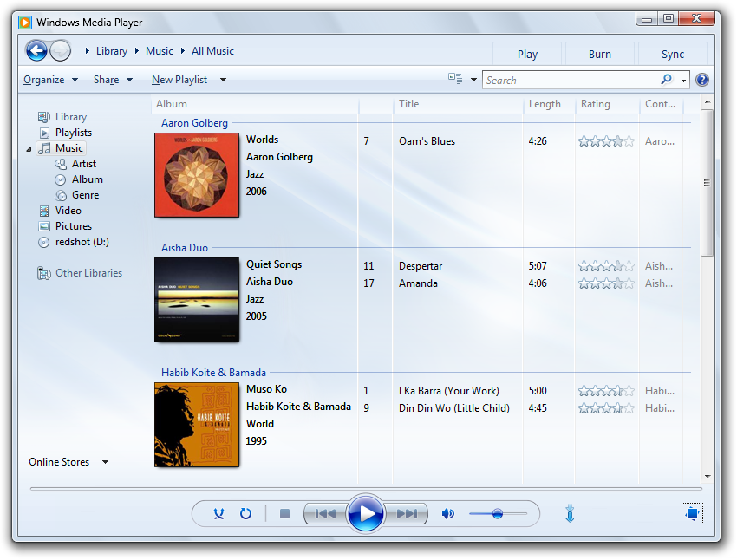The width and height of the screenshot is (737, 560).
Task: Open the Organize menu
Action: coord(51,80)
